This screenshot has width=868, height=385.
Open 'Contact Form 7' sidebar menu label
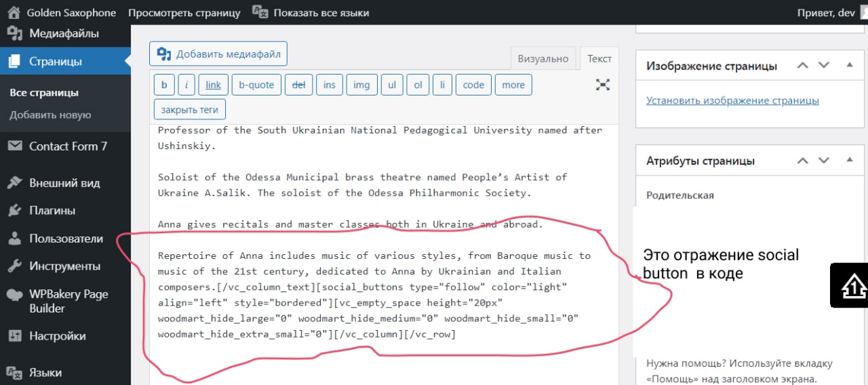[x=68, y=146]
